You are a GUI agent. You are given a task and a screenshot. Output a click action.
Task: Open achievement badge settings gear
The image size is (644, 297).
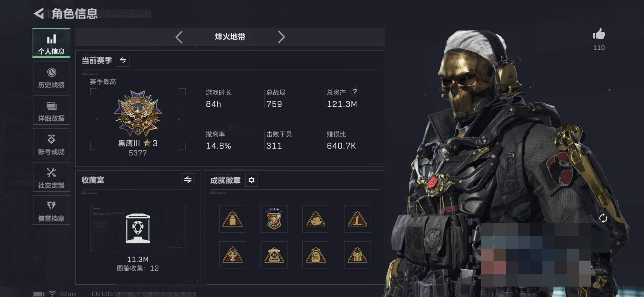(x=251, y=180)
